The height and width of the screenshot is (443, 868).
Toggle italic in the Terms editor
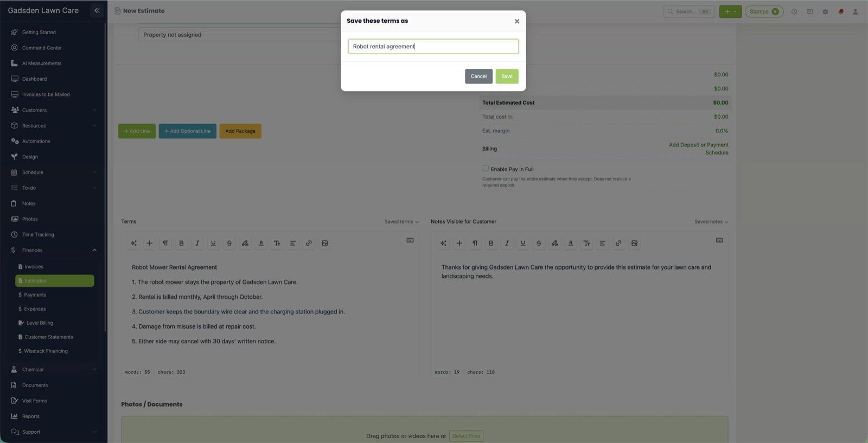tap(197, 243)
